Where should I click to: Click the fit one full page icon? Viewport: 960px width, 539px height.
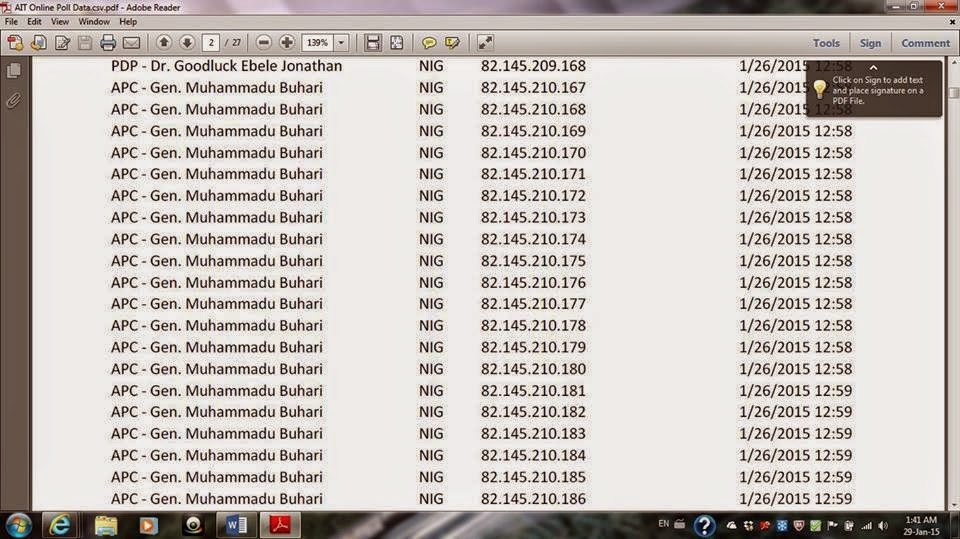[x=396, y=43]
